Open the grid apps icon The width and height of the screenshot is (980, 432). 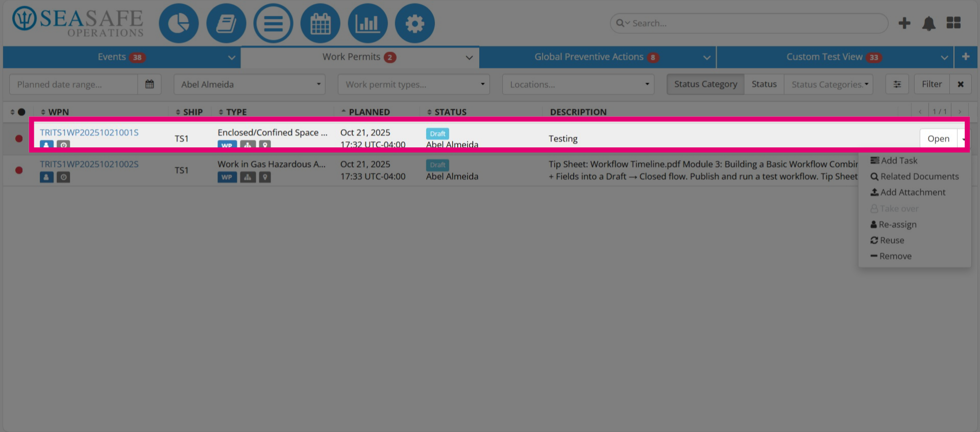(x=953, y=23)
